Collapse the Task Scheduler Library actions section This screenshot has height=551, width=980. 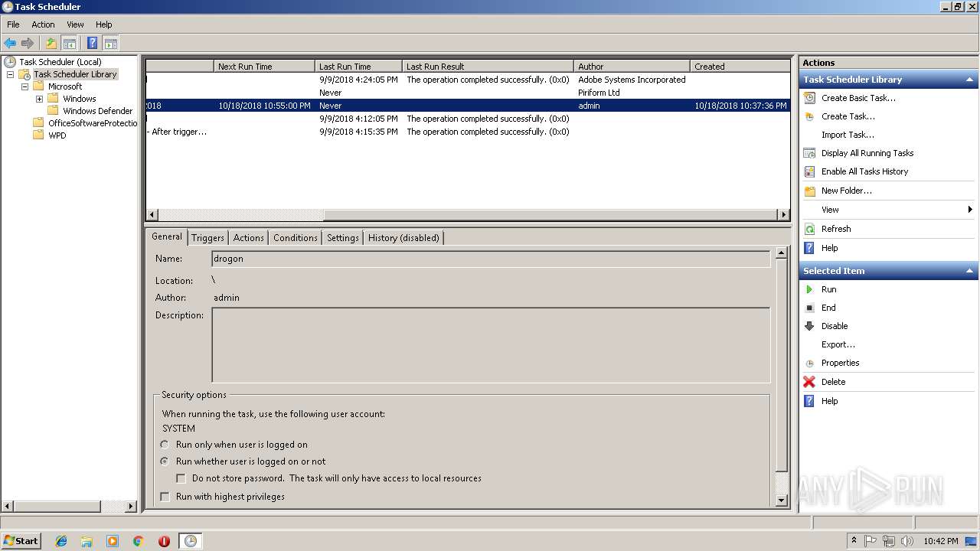click(969, 80)
